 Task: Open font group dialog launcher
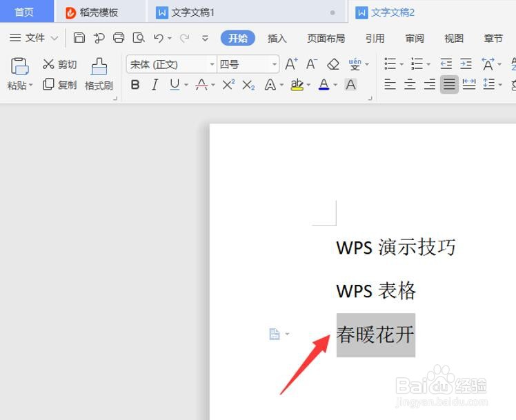(x=370, y=98)
